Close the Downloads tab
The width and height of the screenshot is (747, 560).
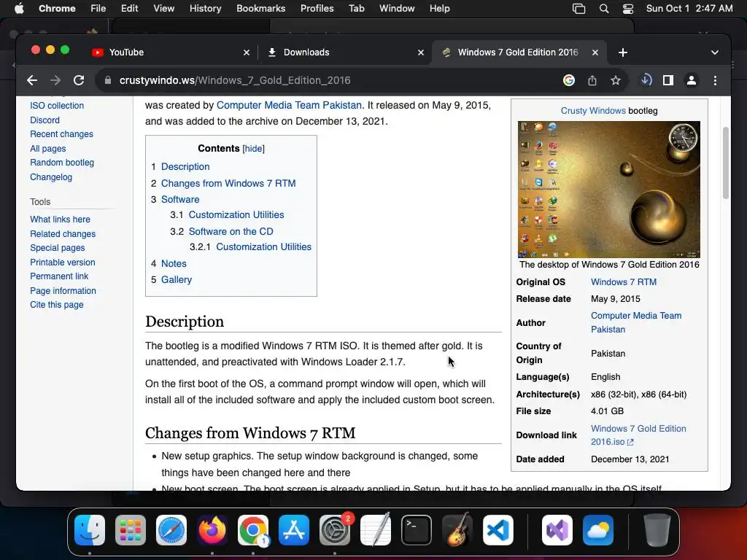click(x=421, y=52)
